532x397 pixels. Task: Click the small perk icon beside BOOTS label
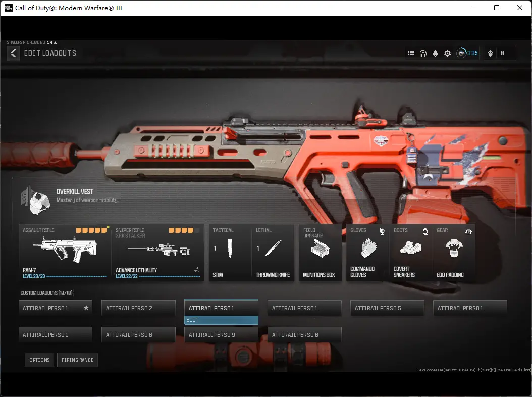[425, 232]
